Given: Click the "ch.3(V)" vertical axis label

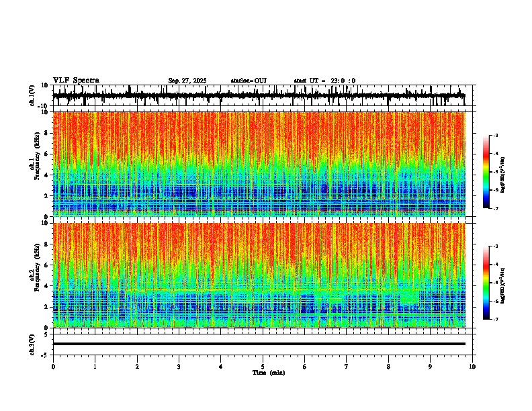Looking at the screenshot, I should coord(32,345).
